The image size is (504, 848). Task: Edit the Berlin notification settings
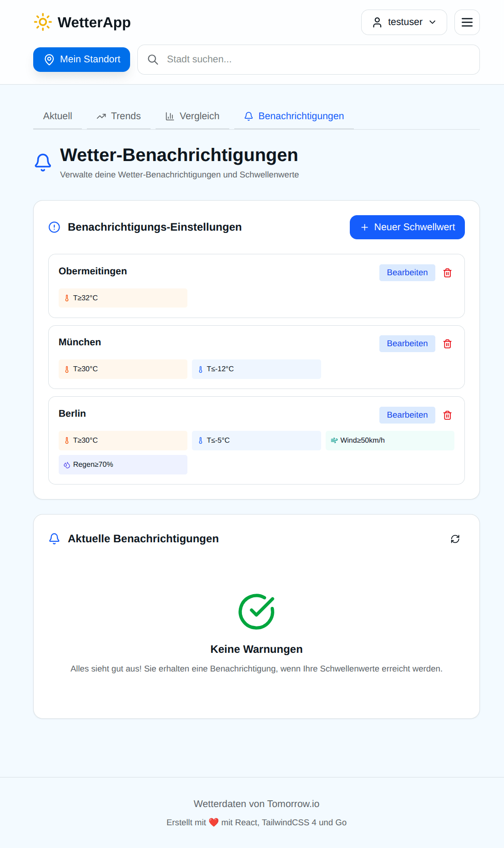(x=407, y=415)
